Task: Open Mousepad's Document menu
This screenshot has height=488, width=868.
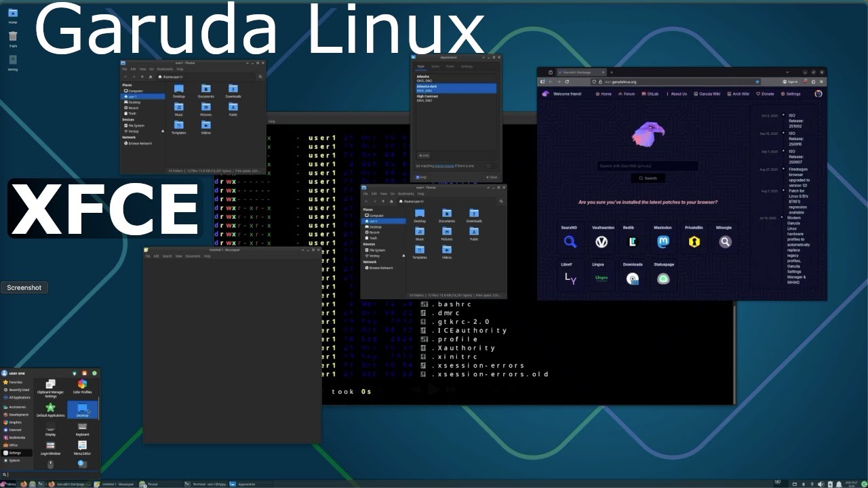Action: click(x=193, y=256)
